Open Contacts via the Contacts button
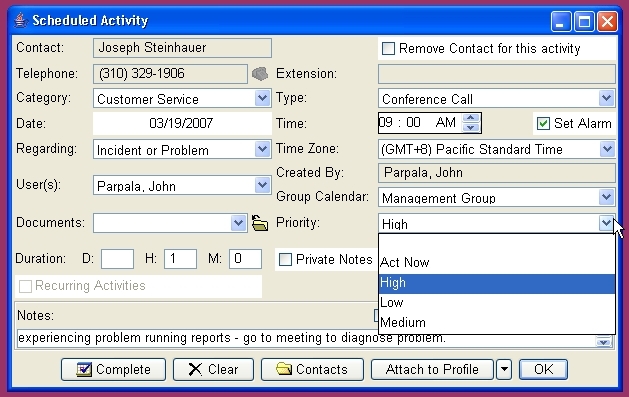This screenshot has height=397, width=629. 312,369
